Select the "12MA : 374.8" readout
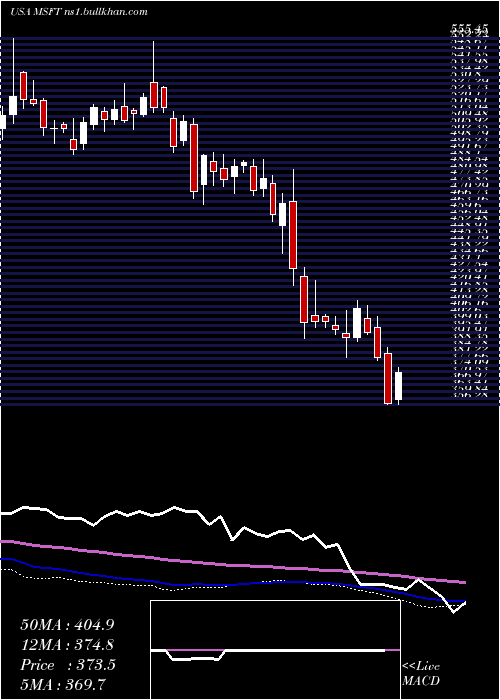The width and height of the screenshot is (500, 700). tap(66, 644)
